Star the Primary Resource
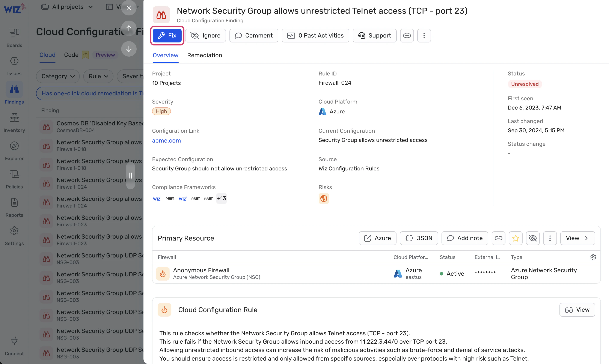Viewport: 609px width, 364px height. pos(516,238)
